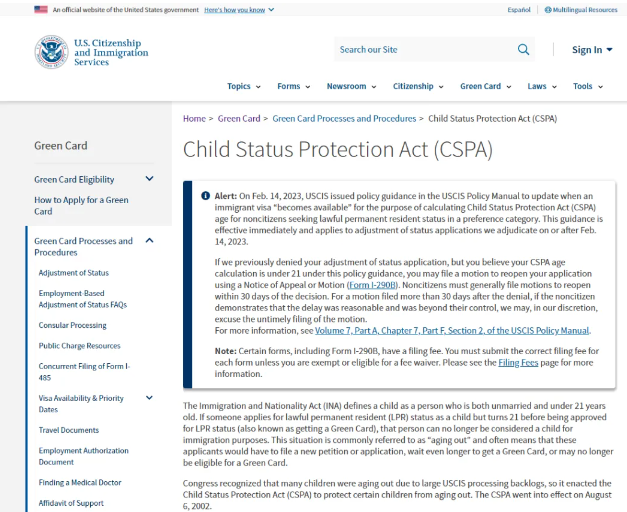This screenshot has width=627, height=512.
Task: Open the Filing Fees page link
Action: click(x=517, y=362)
